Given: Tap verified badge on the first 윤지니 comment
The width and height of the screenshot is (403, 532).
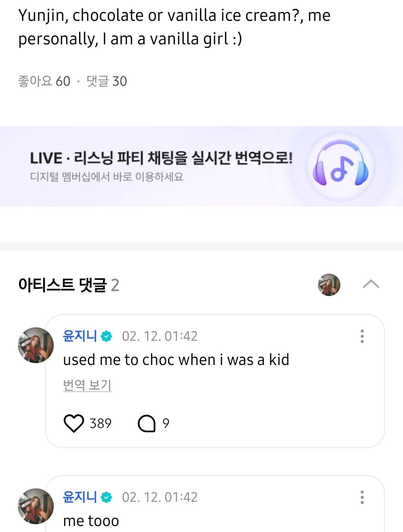Looking at the screenshot, I should pos(107,336).
